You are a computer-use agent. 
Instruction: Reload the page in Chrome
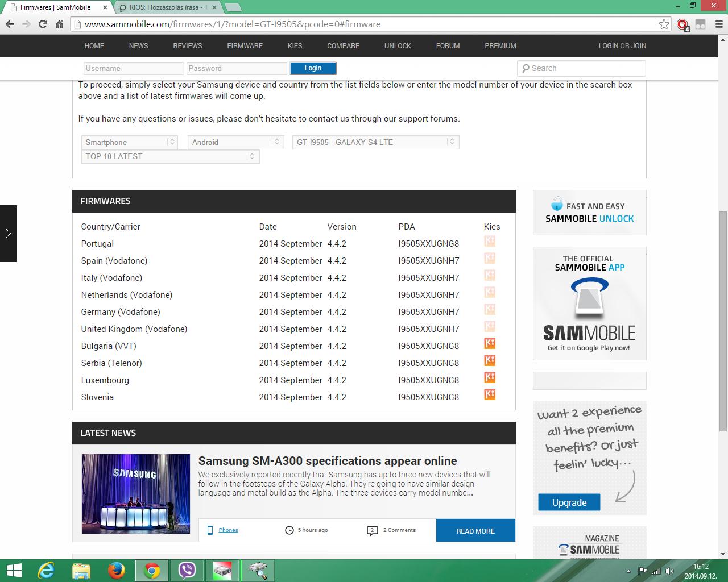43,24
